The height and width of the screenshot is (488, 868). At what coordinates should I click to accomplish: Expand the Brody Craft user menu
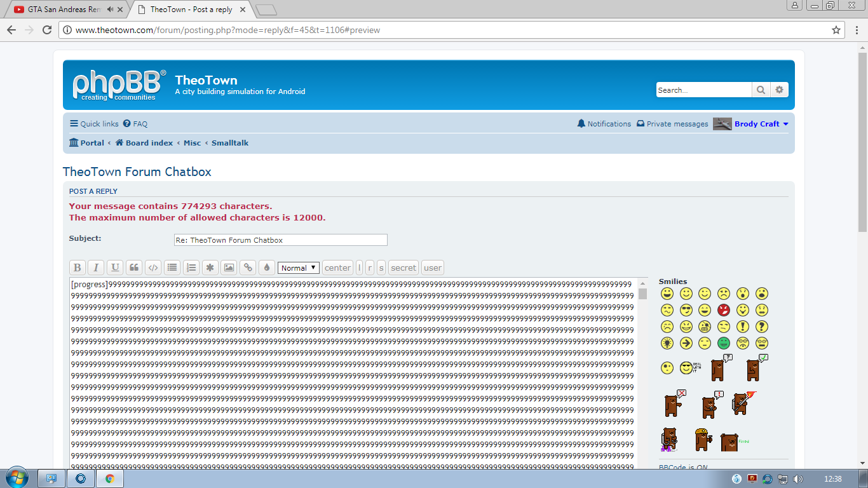coord(761,124)
